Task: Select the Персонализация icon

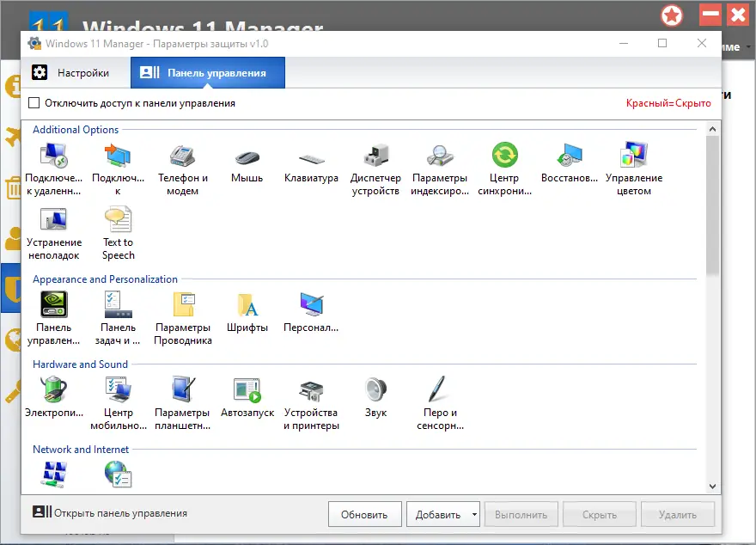Action: [311, 309]
